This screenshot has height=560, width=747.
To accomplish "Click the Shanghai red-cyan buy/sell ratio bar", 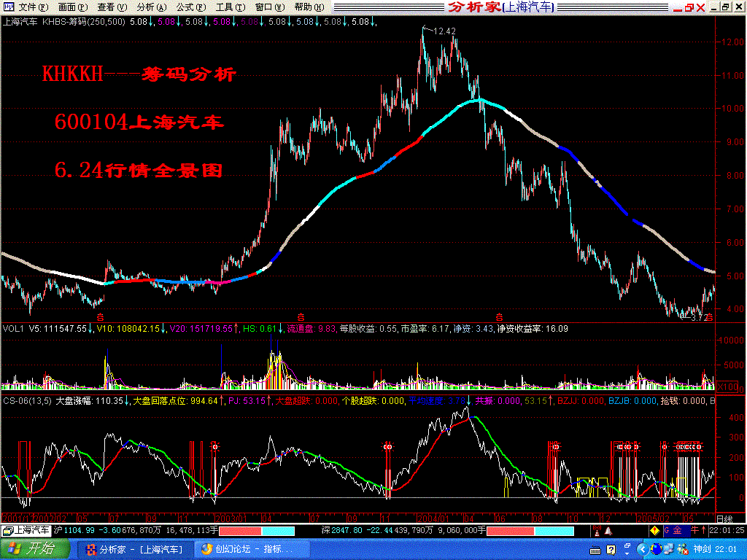I will click(257, 531).
